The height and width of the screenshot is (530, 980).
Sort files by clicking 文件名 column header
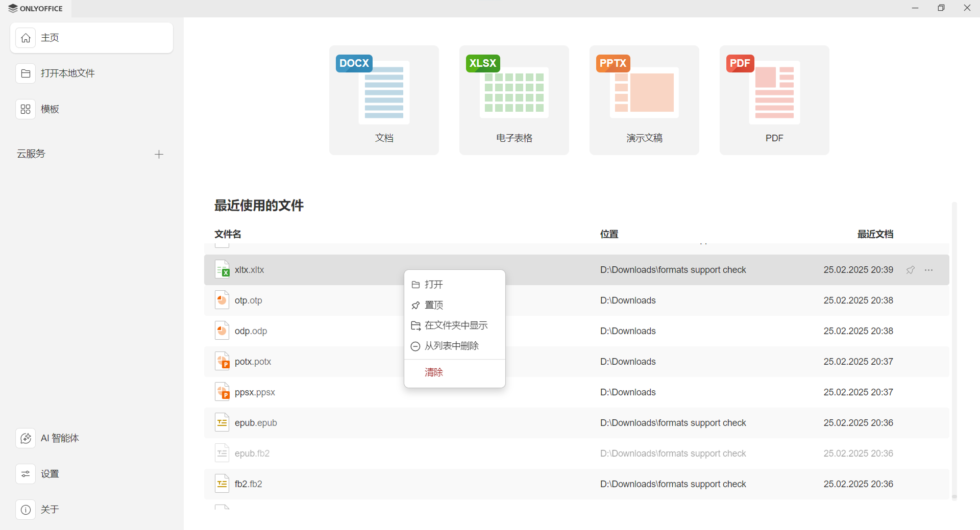pos(227,234)
